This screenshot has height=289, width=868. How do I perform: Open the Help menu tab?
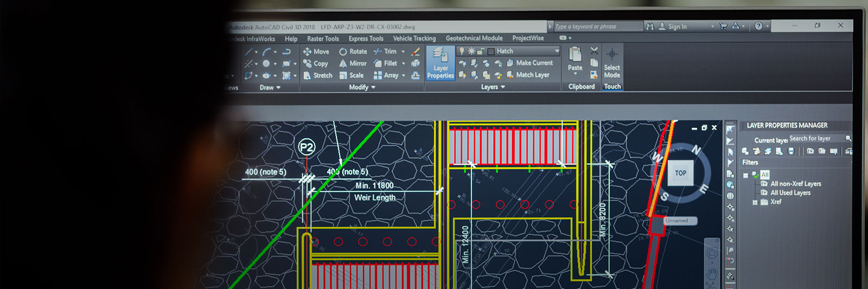pos(291,39)
